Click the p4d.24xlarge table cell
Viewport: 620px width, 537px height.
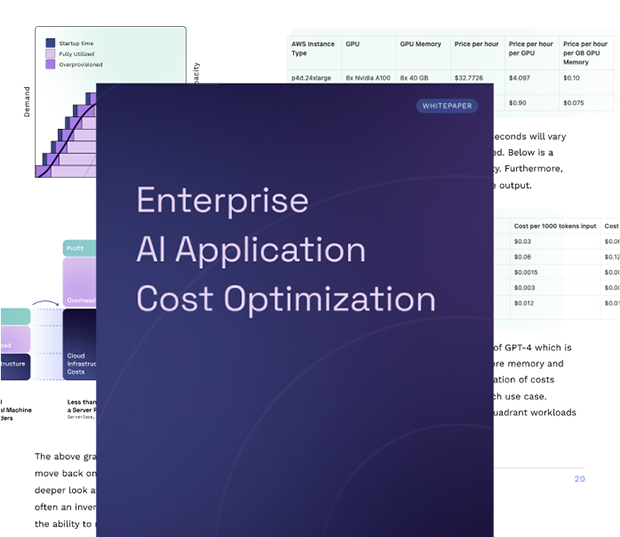pos(313,77)
